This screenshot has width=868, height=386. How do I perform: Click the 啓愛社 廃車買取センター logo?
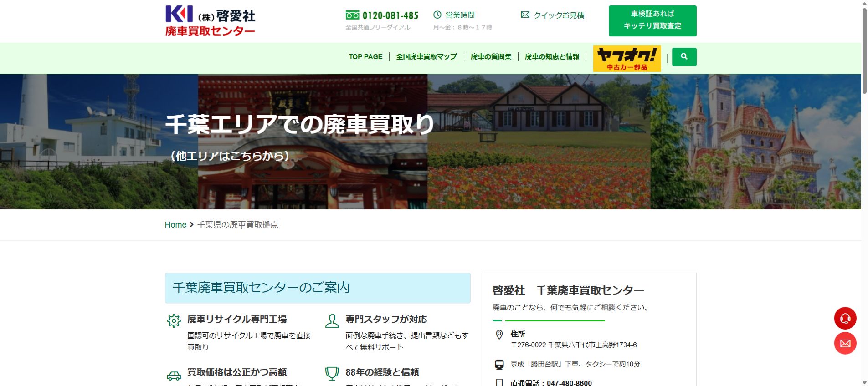coord(210,21)
